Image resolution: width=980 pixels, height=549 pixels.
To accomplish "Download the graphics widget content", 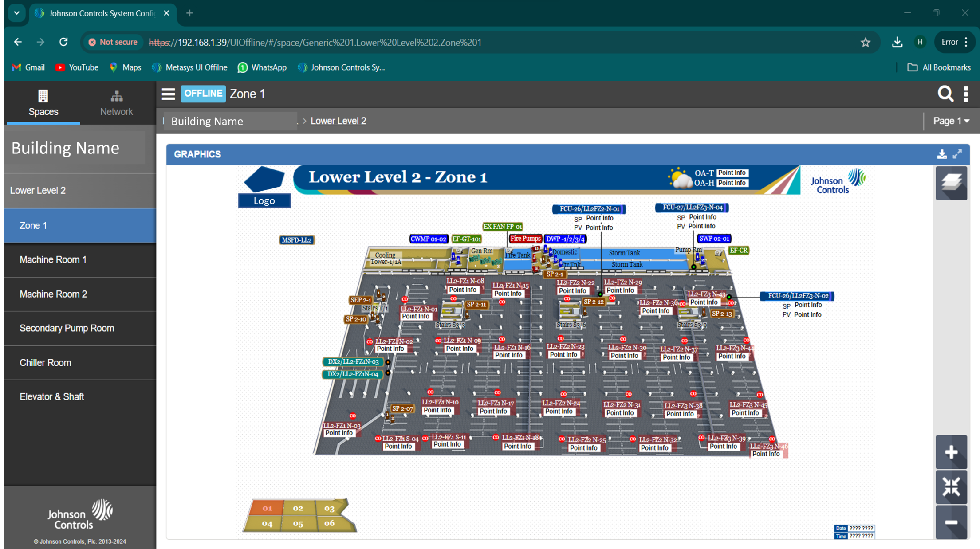I will (941, 154).
